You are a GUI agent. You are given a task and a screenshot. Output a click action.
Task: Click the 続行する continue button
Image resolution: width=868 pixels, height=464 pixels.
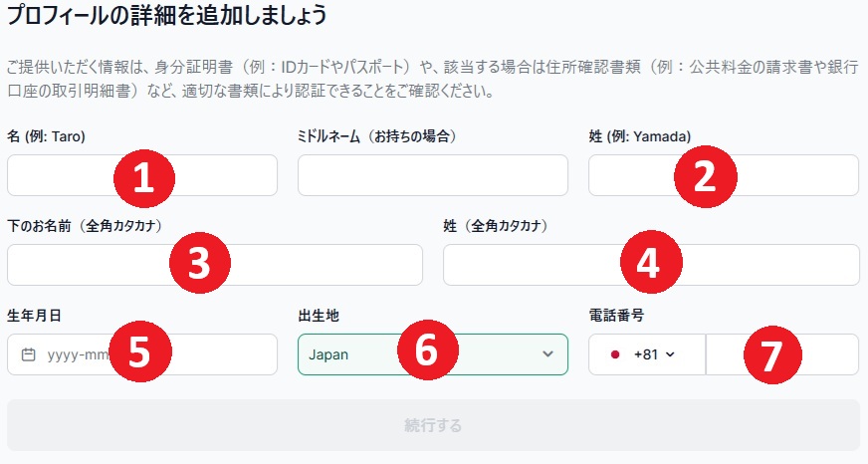click(433, 425)
